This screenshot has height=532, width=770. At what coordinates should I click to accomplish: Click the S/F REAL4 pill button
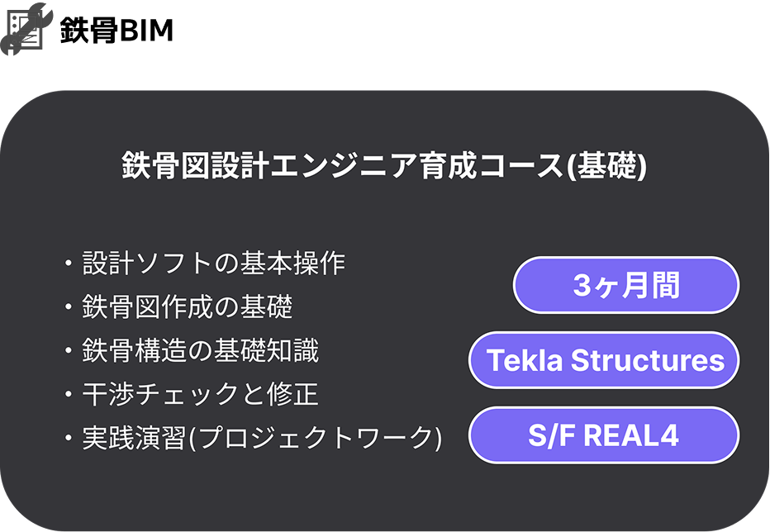click(604, 435)
